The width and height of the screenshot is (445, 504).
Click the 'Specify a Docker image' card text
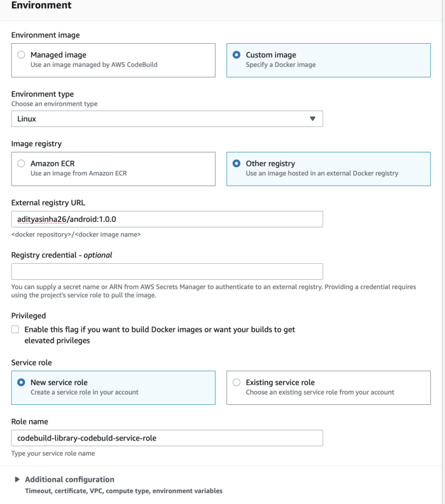click(281, 65)
